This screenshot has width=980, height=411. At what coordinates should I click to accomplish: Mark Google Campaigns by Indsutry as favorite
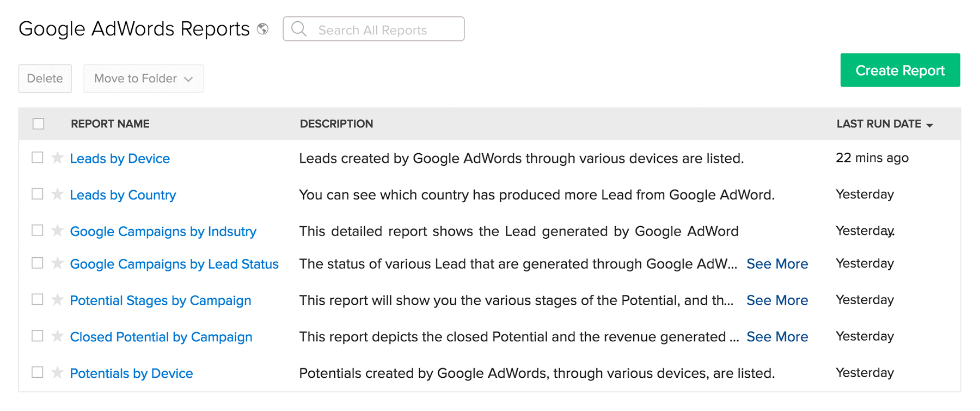57,231
